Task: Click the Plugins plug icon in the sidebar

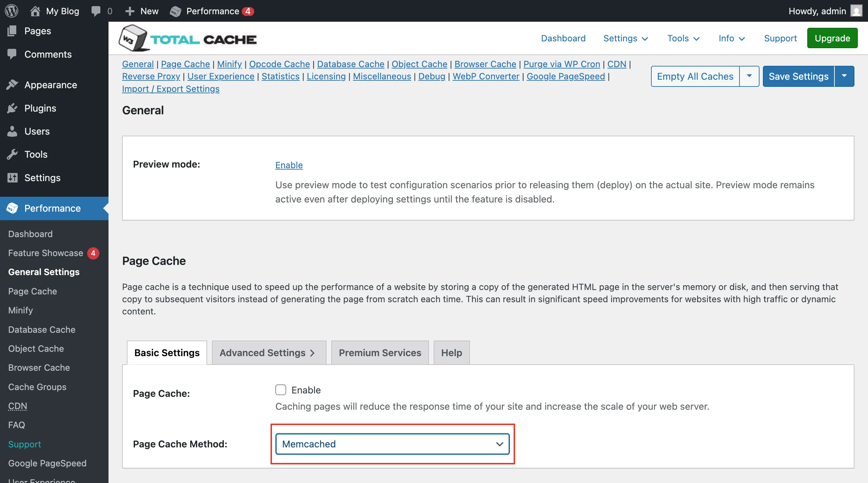Action: coord(12,108)
